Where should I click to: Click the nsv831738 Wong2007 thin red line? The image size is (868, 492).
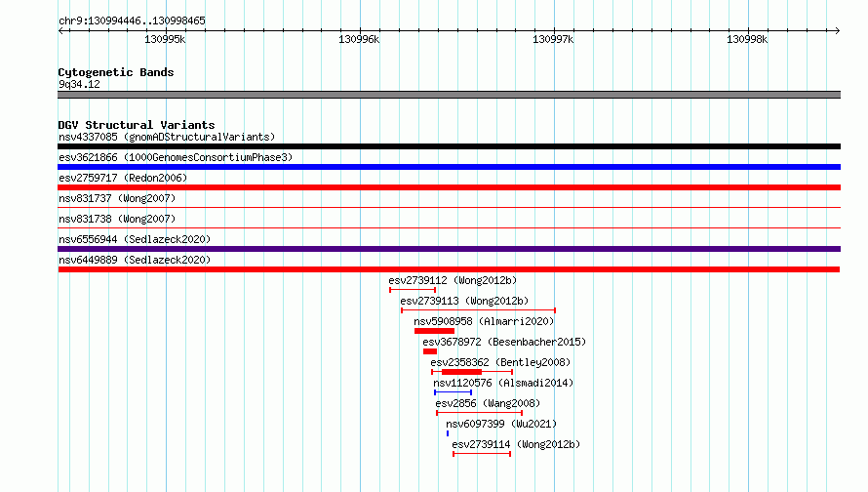[x=449, y=228]
